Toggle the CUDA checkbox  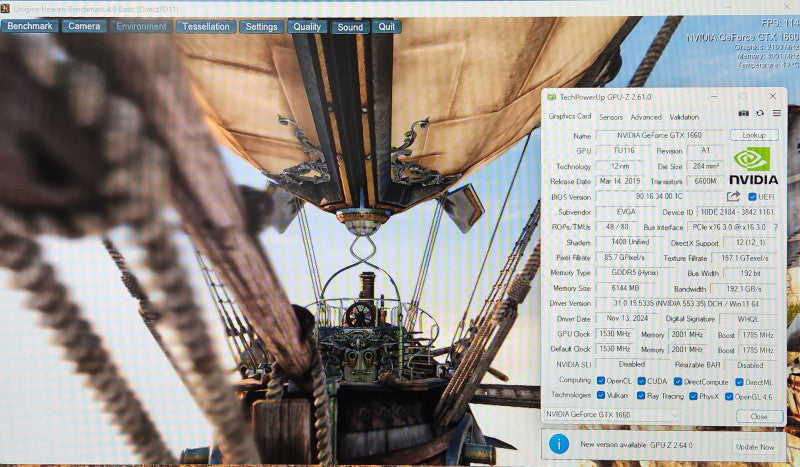point(641,381)
